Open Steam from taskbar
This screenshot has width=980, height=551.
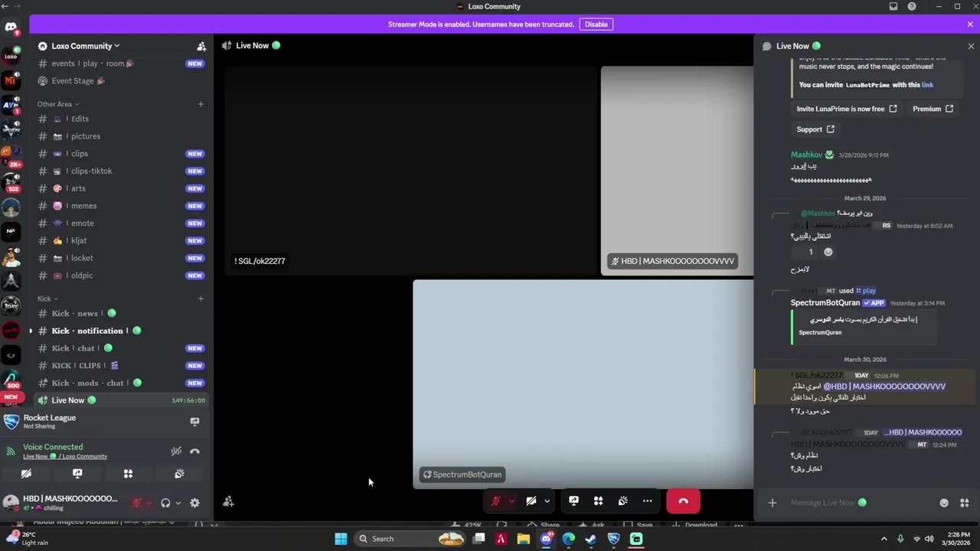pyautogui.click(x=590, y=539)
